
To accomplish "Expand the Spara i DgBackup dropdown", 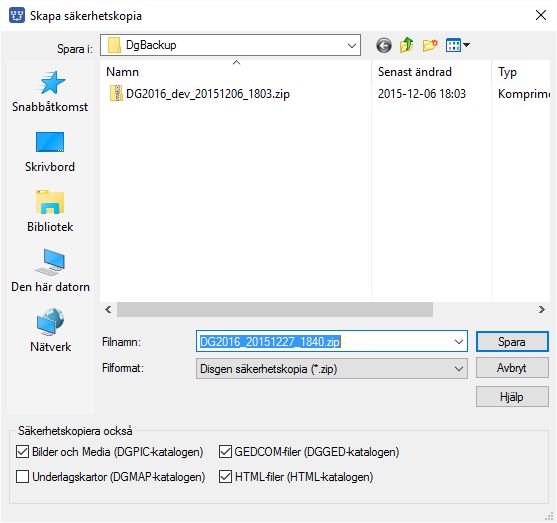I will (x=352, y=45).
